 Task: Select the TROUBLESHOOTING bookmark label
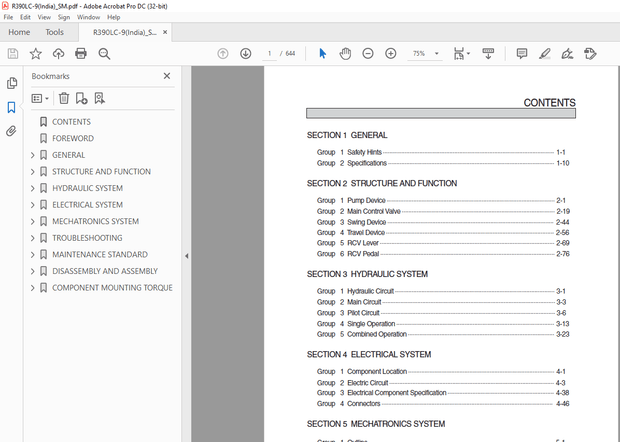point(87,238)
